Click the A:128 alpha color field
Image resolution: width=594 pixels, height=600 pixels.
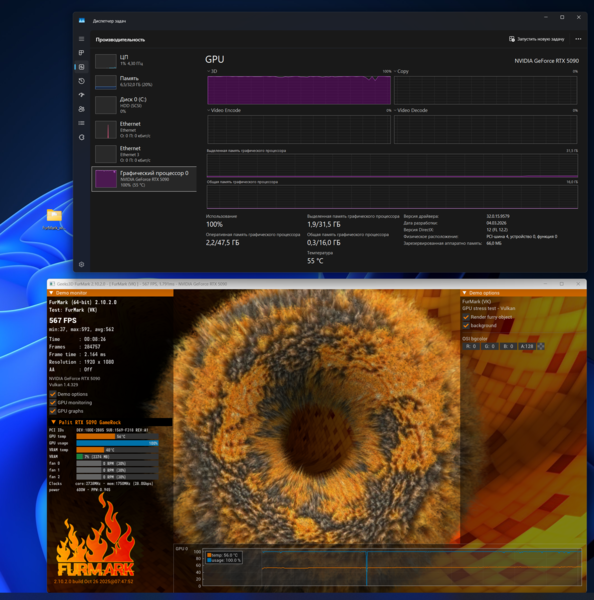527,346
